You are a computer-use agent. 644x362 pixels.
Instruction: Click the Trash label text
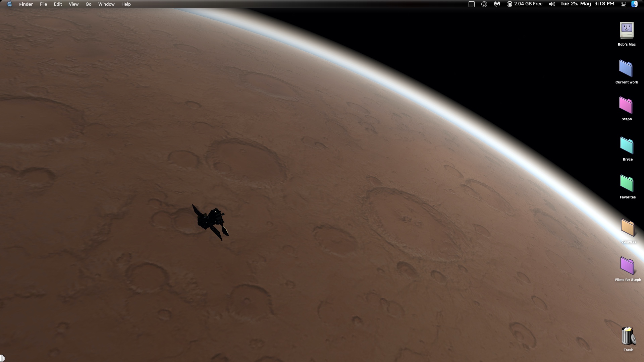pos(628,350)
